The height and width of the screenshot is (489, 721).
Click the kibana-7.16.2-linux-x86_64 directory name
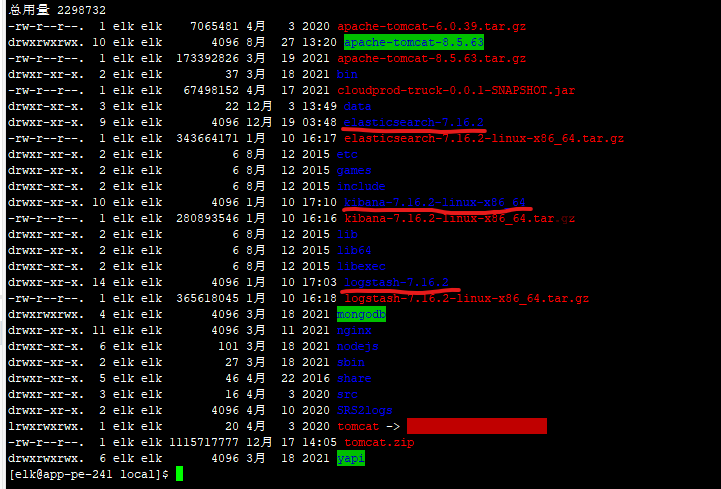click(x=435, y=202)
